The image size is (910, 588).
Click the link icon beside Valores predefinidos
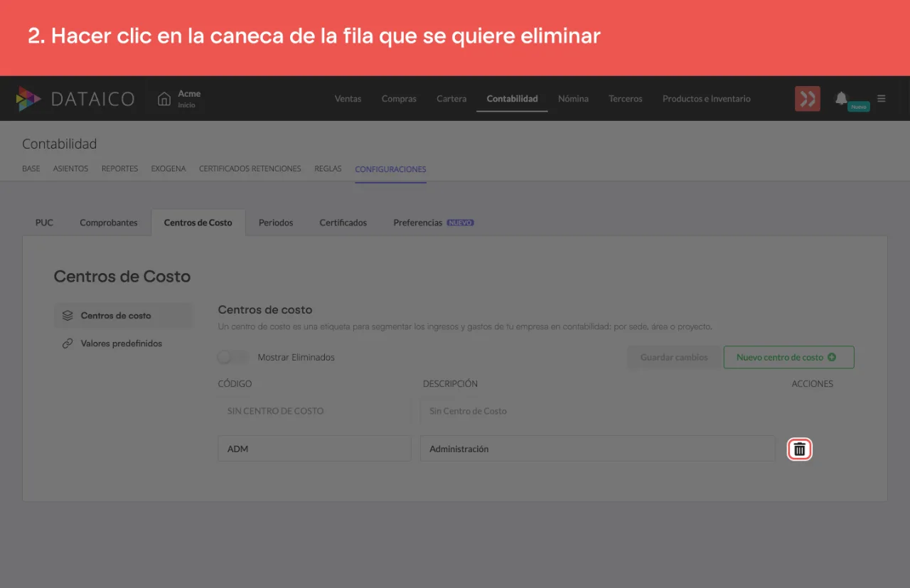point(68,343)
